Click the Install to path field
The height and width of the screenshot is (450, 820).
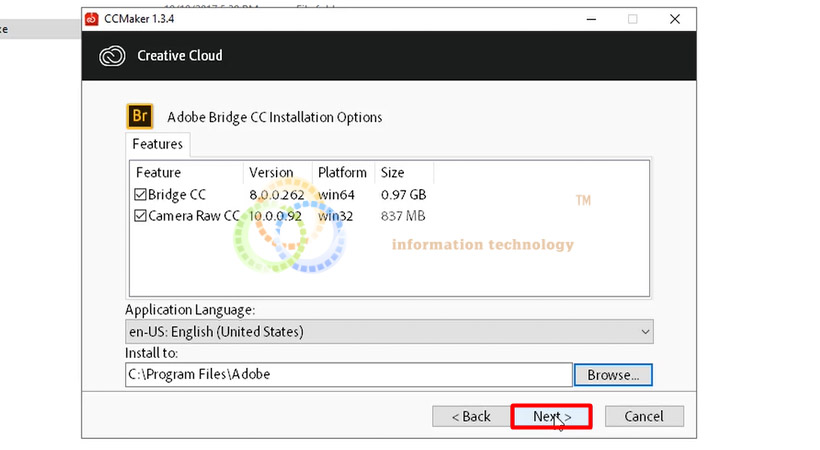pos(348,375)
